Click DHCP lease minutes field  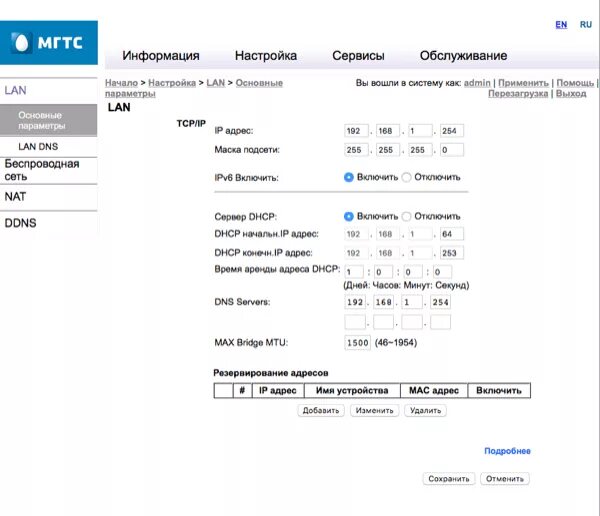412,272
